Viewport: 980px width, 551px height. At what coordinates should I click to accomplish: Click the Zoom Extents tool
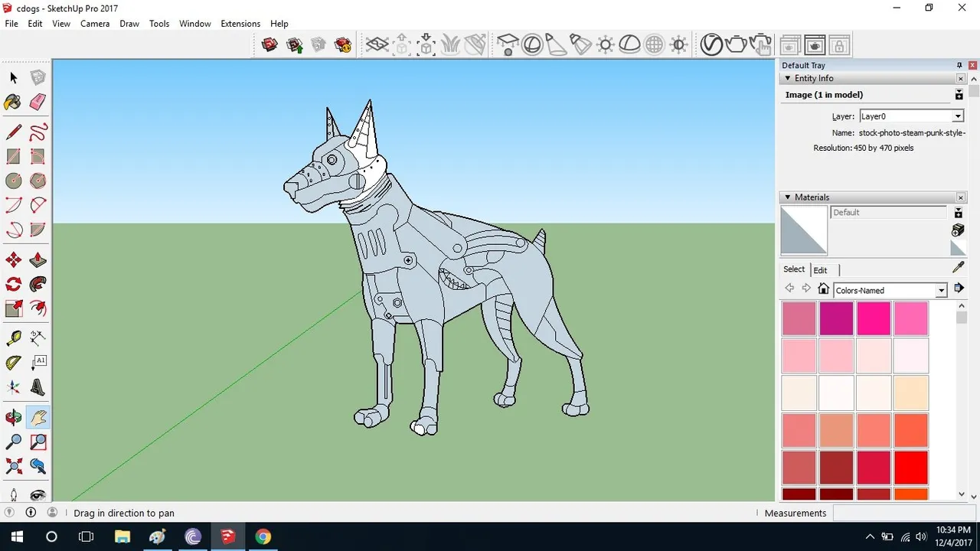(x=13, y=466)
